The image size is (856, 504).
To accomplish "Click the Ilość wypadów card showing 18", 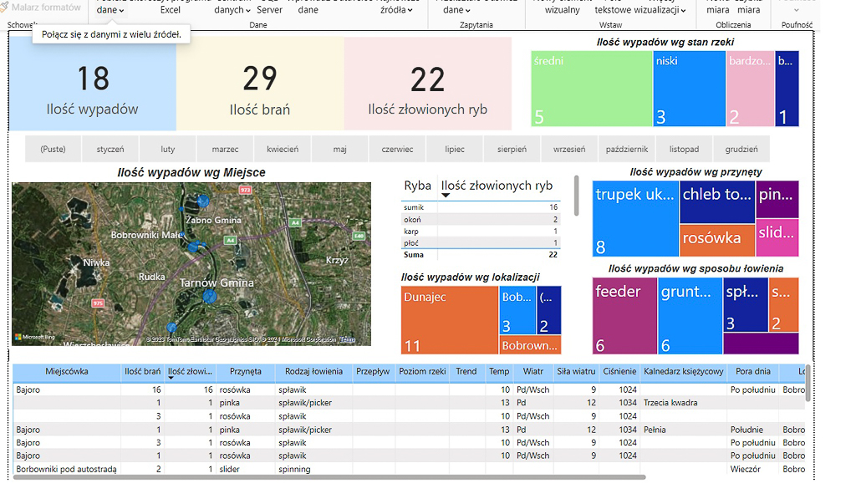I will pos(92,84).
